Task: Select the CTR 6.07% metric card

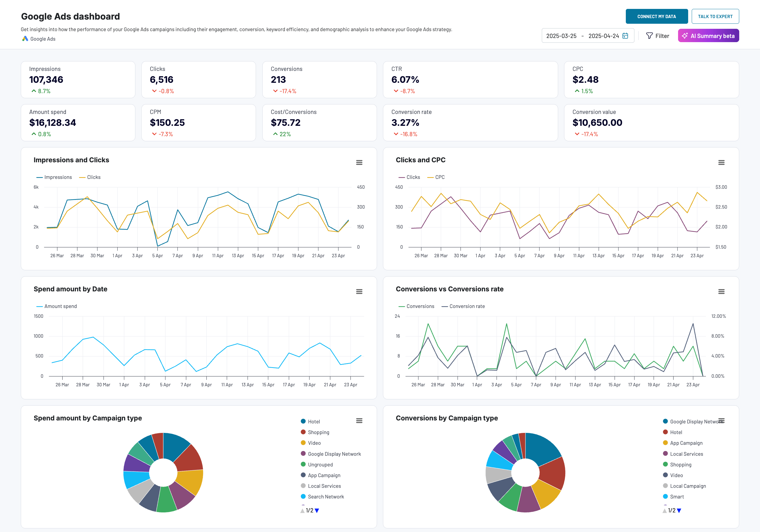Action: coord(470,80)
